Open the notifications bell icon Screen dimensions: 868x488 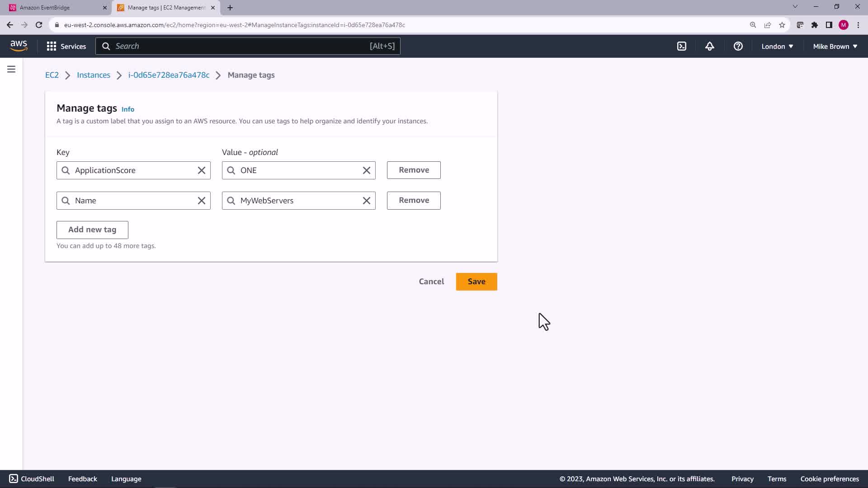pos(710,46)
